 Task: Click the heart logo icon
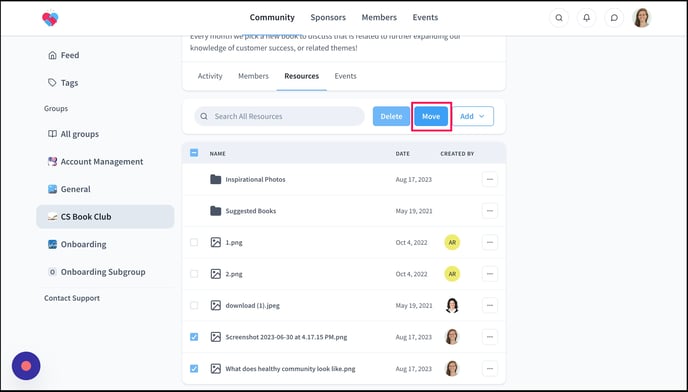tap(50, 18)
